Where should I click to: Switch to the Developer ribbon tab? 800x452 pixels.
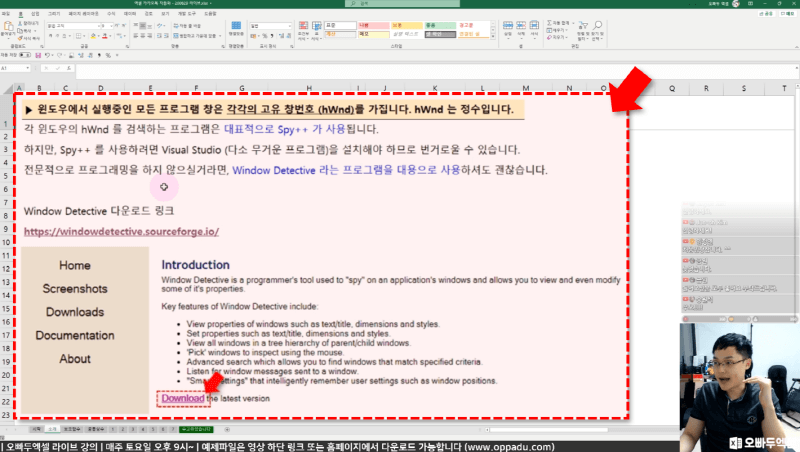tap(186, 14)
